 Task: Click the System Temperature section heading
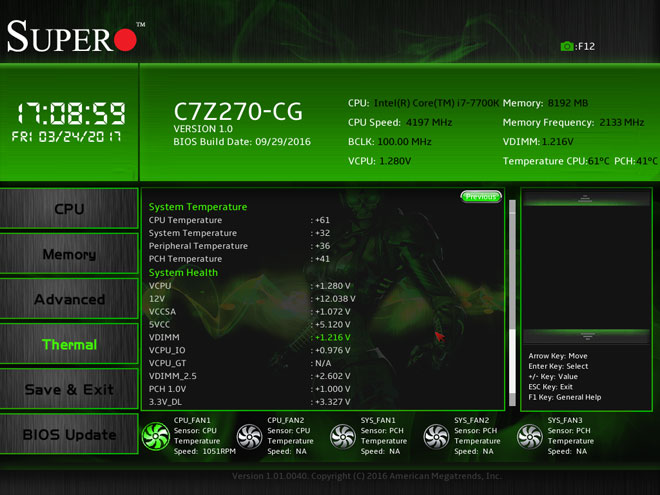(x=198, y=207)
